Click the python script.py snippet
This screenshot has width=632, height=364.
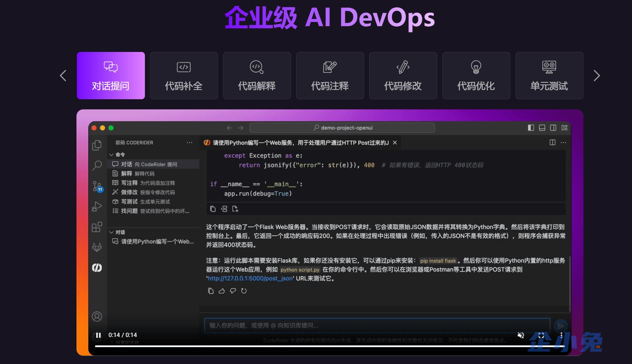point(300,270)
